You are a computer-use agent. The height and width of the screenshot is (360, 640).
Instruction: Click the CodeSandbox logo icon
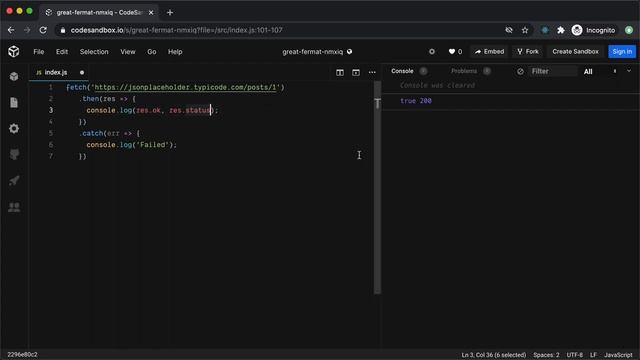coord(14,51)
